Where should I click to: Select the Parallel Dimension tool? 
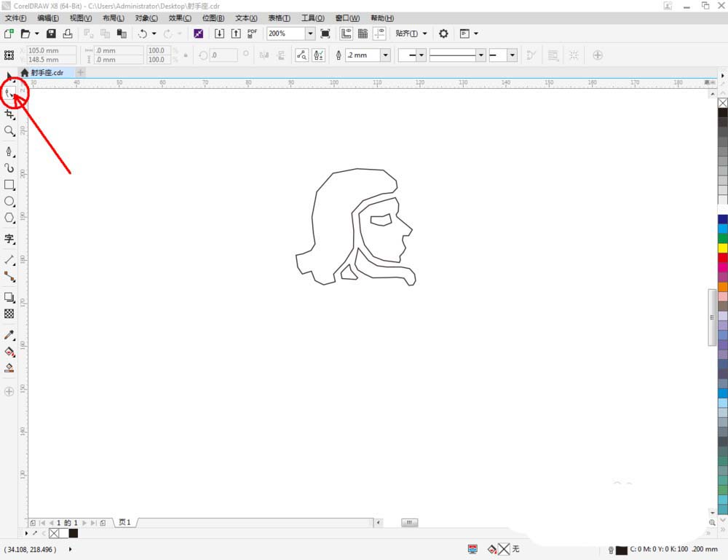pos(9,260)
